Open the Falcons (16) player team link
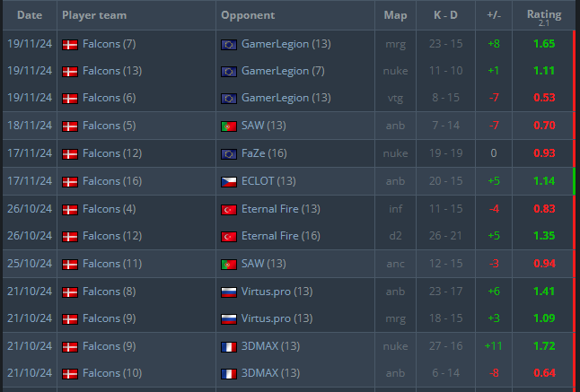Screen dimensions: 580x392 coord(111,181)
